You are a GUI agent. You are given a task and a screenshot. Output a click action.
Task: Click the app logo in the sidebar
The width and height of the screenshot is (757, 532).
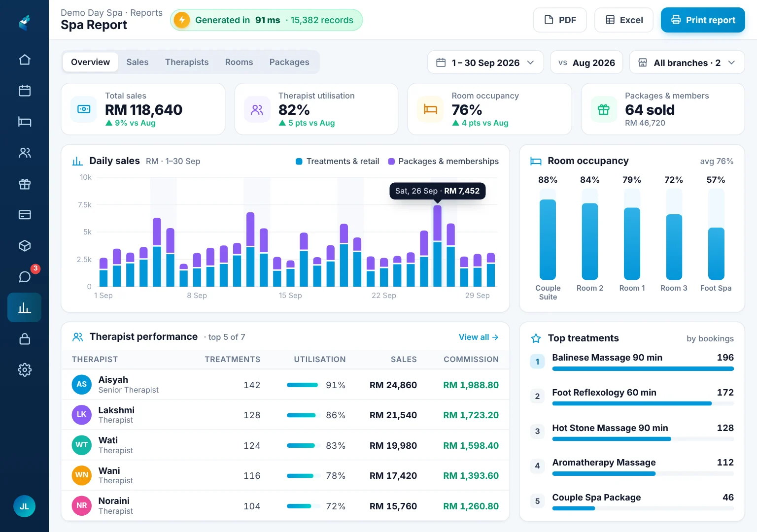point(25,22)
